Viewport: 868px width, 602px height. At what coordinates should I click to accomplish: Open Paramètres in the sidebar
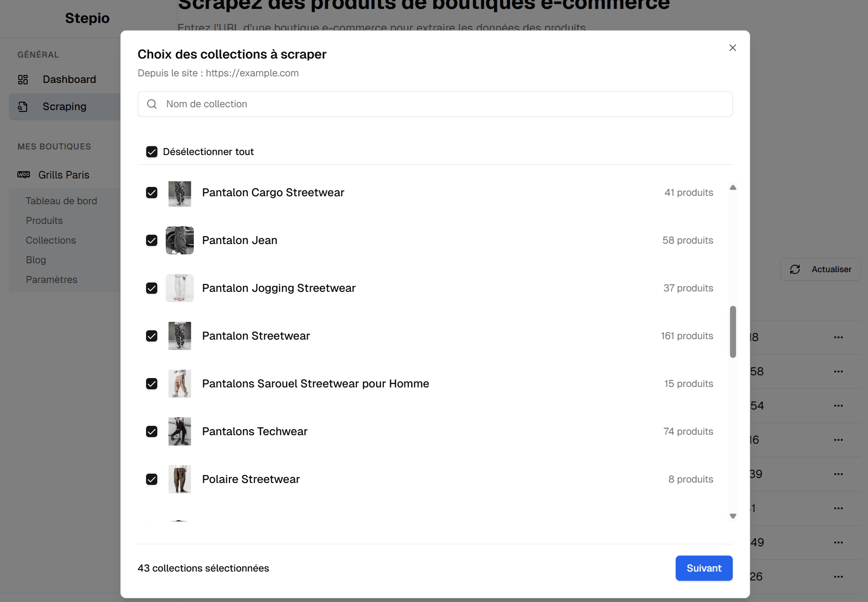pos(51,280)
